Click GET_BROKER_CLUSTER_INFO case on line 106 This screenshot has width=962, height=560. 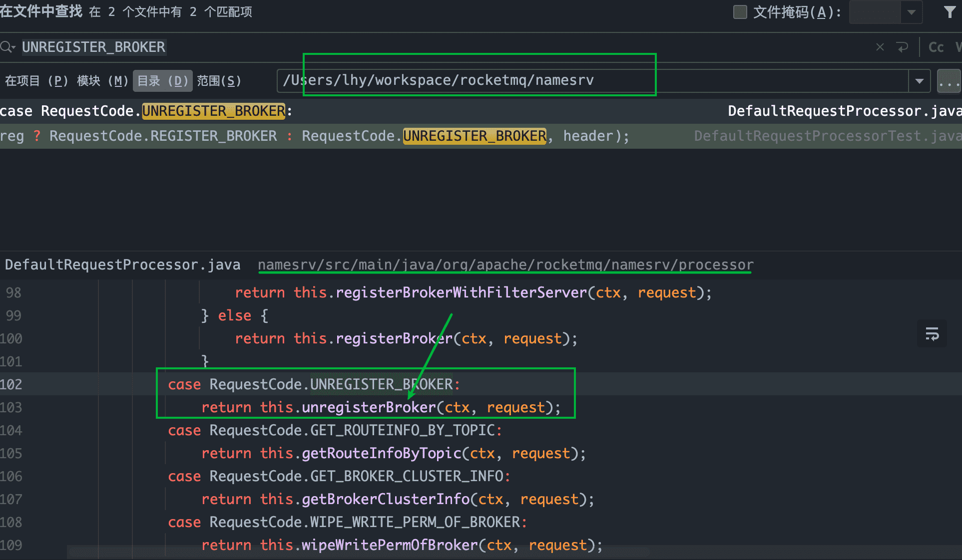point(339,476)
